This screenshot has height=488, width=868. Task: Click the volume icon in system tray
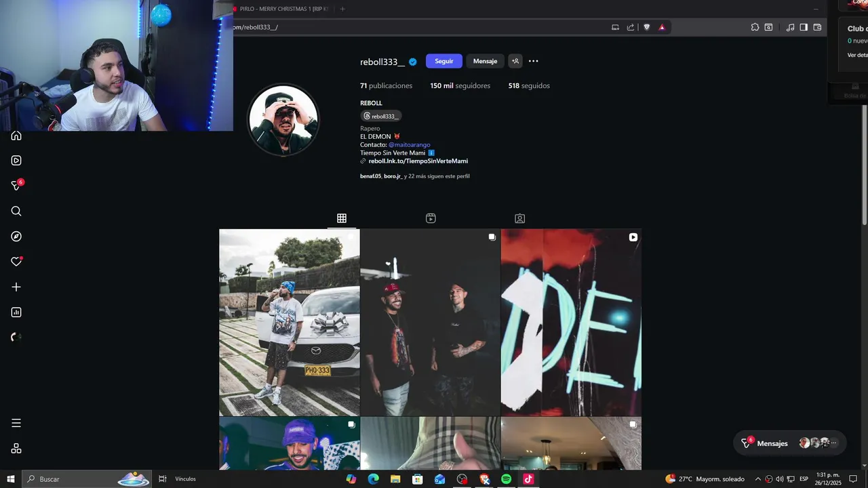(780, 479)
